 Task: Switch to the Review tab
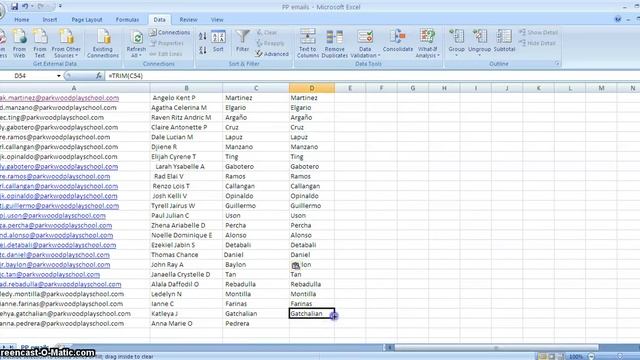188,20
